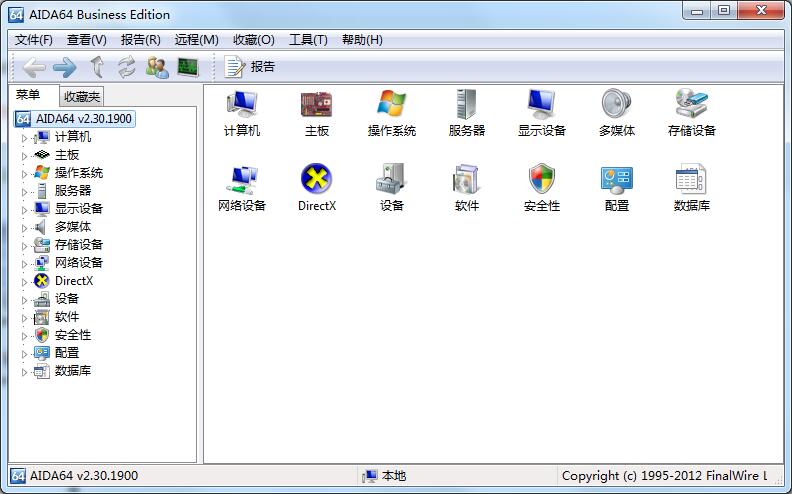Minimize the AIDA64 window

(697, 11)
